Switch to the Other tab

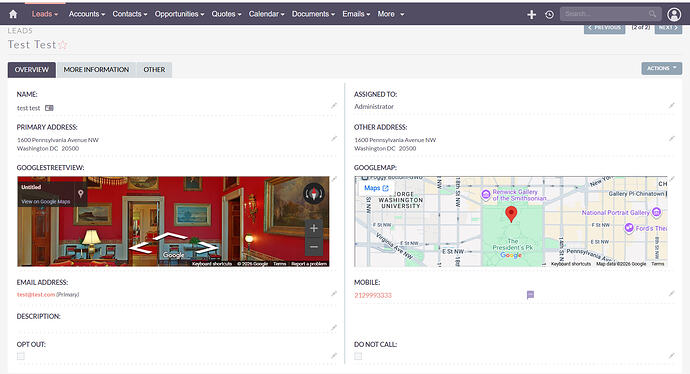[x=154, y=70]
